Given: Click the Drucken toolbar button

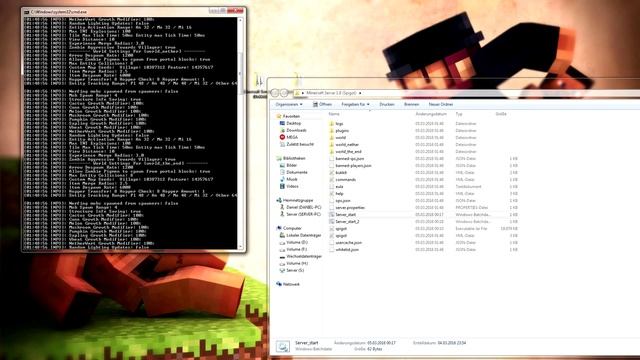Looking at the screenshot, I should click(x=387, y=104).
